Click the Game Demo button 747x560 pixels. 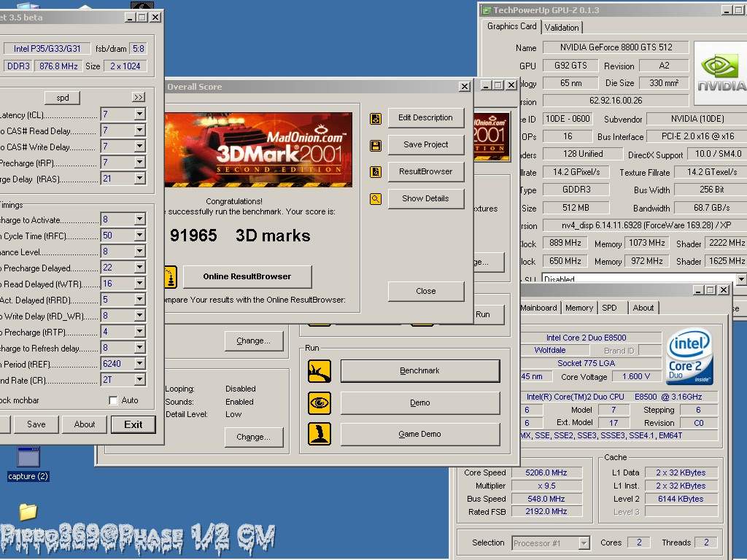click(420, 435)
